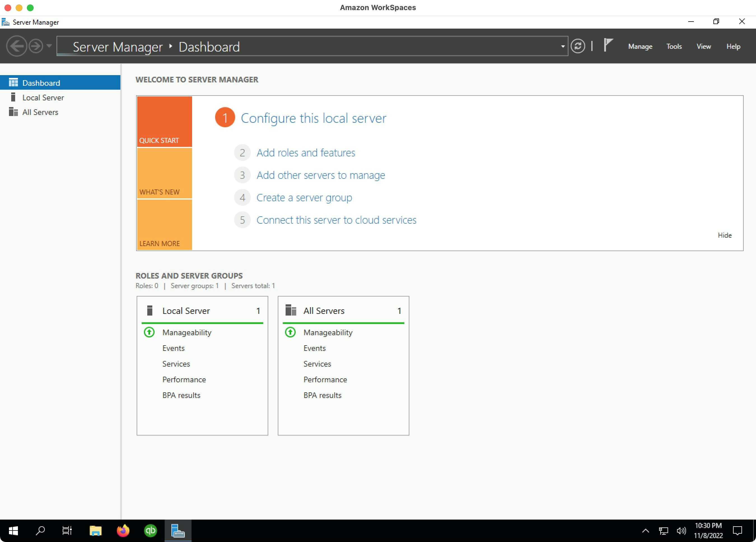The height and width of the screenshot is (542, 756).
Task: Click the volume speaker tray icon
Action: click(x=681, y=531)
